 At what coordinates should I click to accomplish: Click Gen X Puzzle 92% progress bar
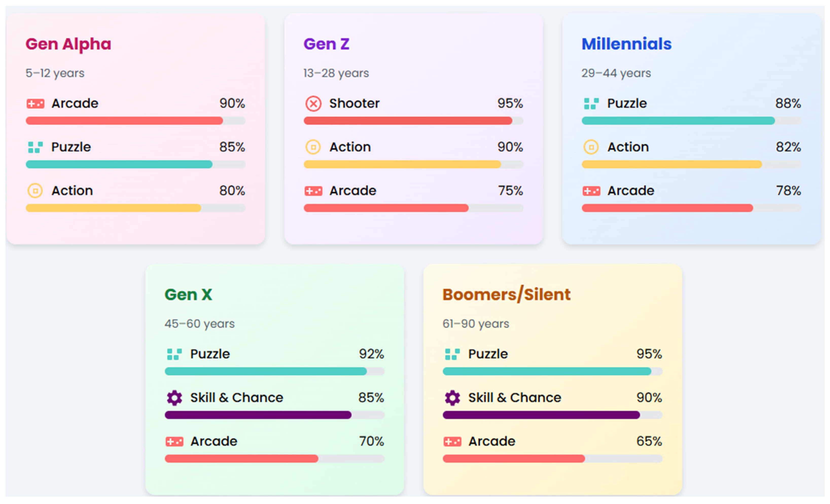coord(274,371)
